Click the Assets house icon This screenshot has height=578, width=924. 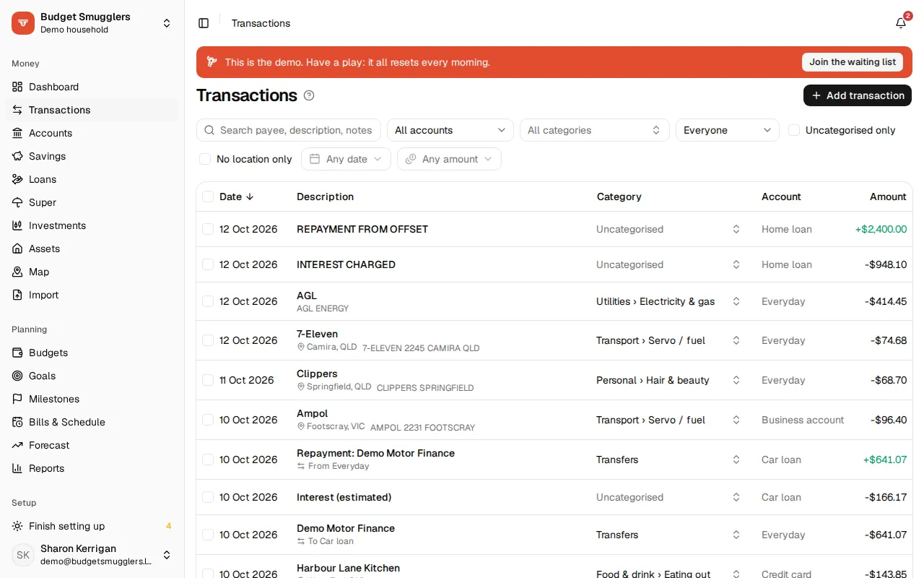pyautogui.click(x=17, y=249)
